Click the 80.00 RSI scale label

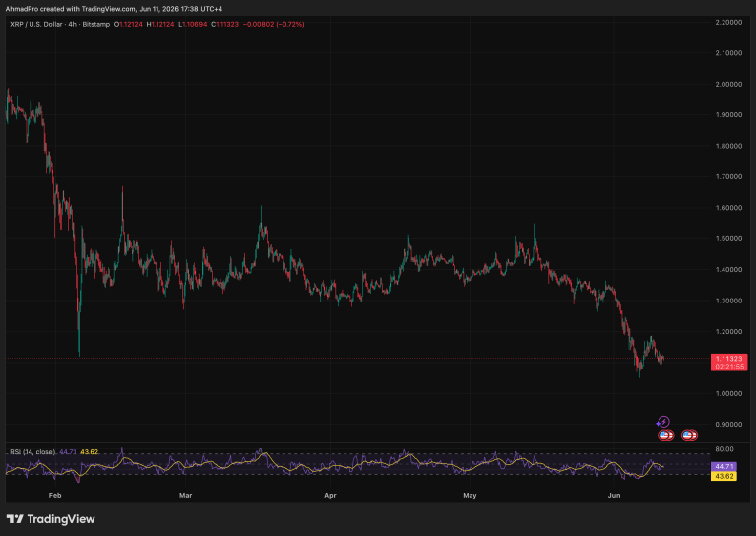(x=724, y=449)
